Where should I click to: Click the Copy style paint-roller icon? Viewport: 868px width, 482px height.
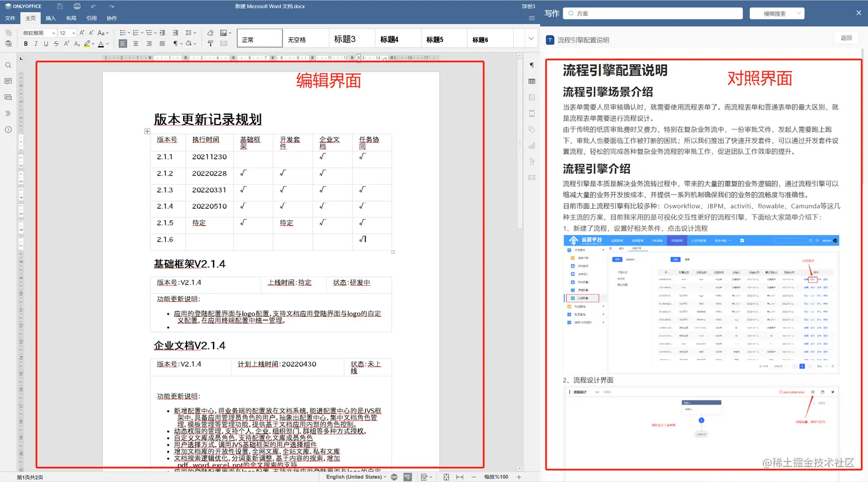pos(210,44)
